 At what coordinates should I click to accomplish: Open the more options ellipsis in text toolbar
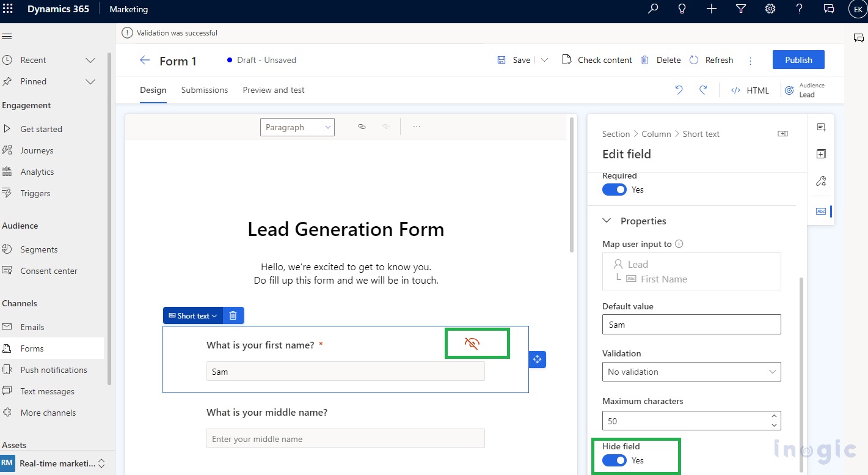click(x=417, y=127)
